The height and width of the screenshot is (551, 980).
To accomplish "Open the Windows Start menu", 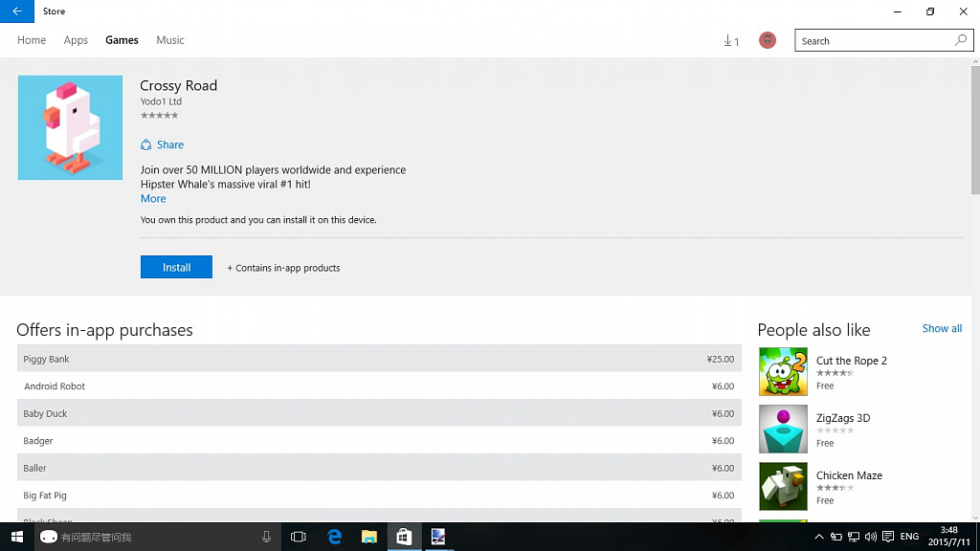I will click(x=17, y=537).
